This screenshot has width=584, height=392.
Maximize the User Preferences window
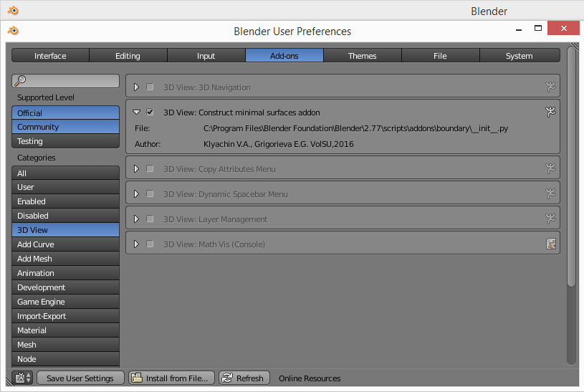click(x=538, y=29)
